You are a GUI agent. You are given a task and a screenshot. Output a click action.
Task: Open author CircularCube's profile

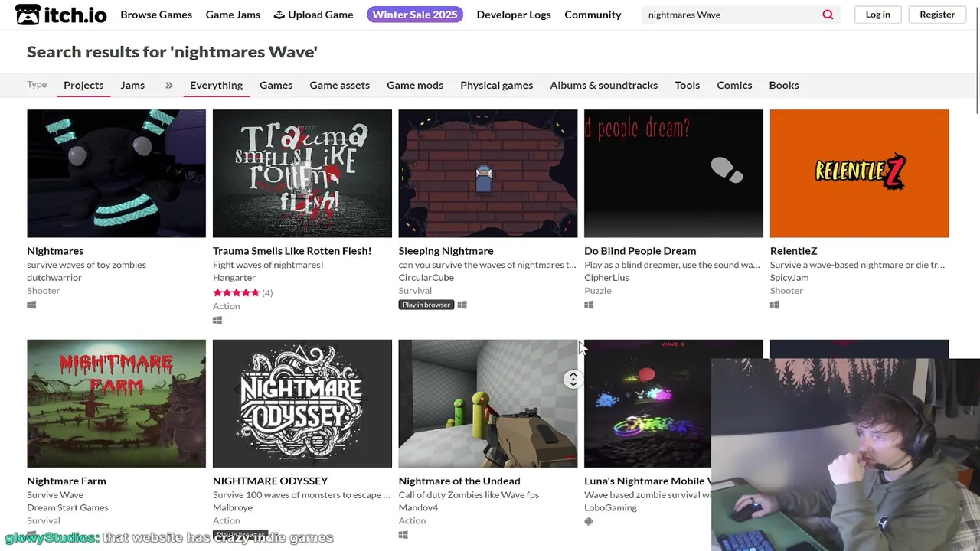coord(426,277)
